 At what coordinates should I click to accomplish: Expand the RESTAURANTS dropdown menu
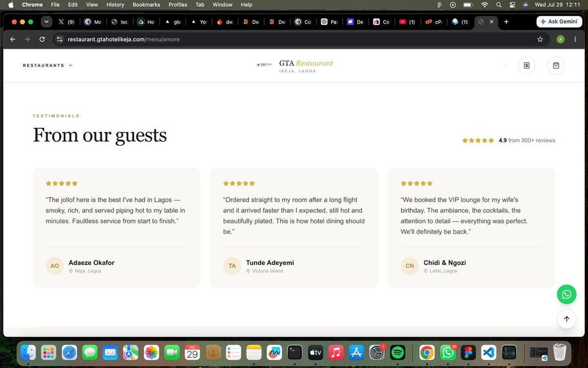coord(48,65)
